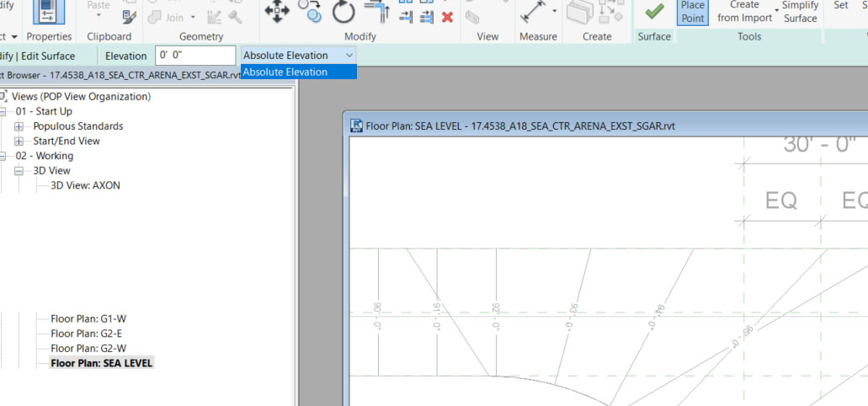Click the Trim/Extend Single Element icon
The height and width of the screenshot is (406, 868).
406,17
